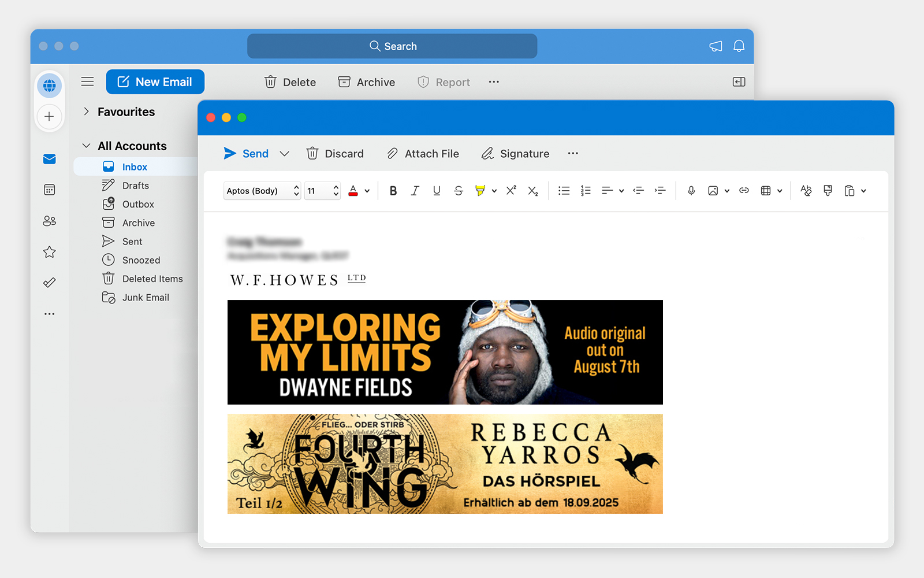924x578 pixels.
Task: Select the Calendar icon in the sidebar
Action: point(50,190)
